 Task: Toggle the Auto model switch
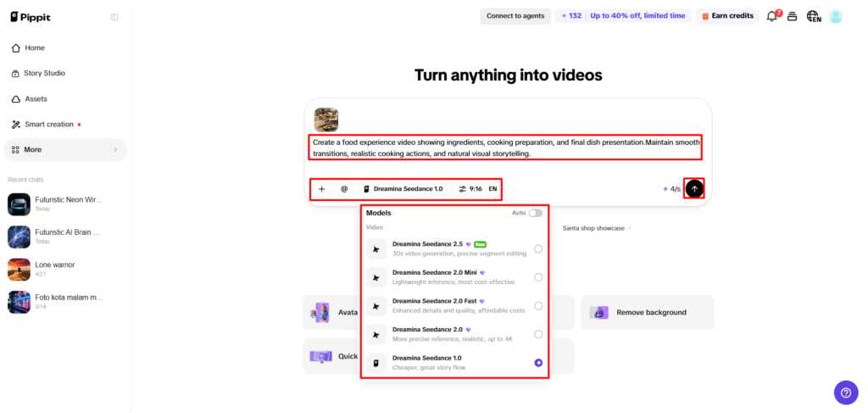point(536,213)
